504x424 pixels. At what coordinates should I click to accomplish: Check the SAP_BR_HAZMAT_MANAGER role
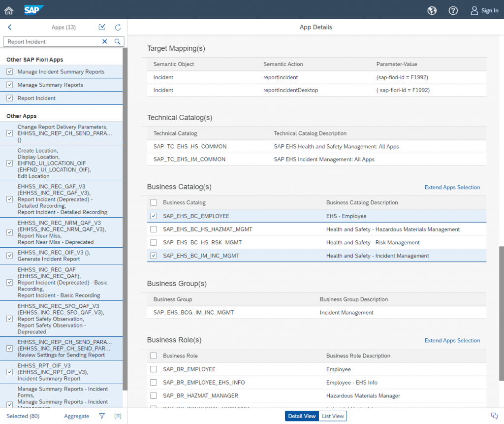pos(154,395)
